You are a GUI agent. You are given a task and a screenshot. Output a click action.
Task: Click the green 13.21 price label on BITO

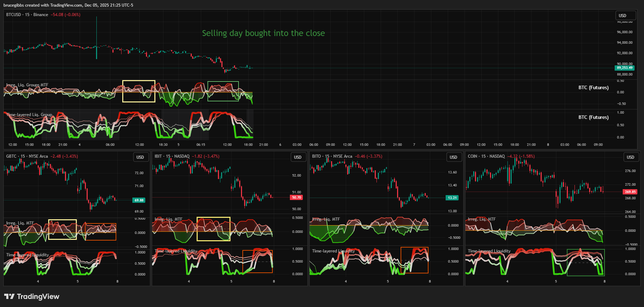[452, 198]
